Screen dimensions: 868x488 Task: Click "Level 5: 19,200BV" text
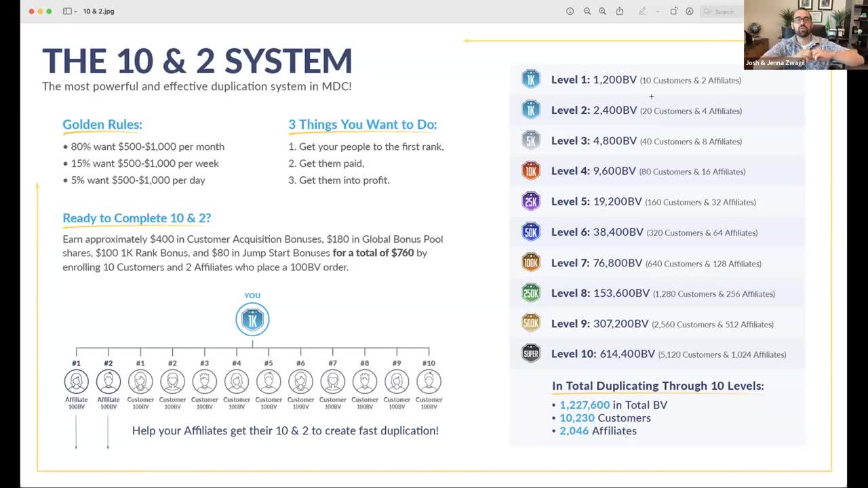(x=597, y=202)
